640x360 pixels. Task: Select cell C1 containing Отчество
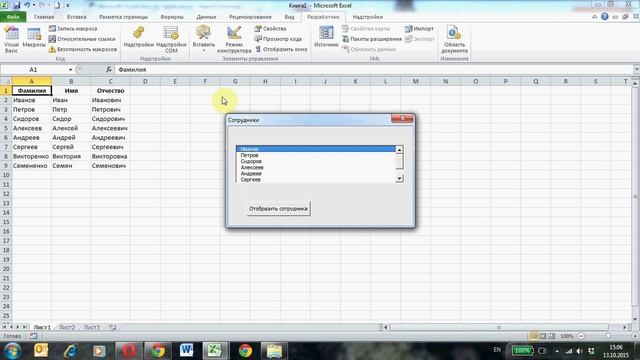coord(110,91)
